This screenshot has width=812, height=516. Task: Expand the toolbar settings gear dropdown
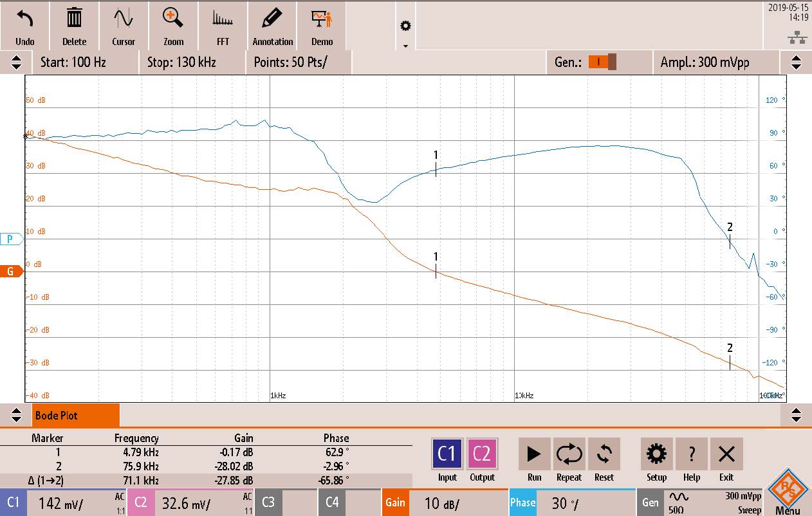405,32
